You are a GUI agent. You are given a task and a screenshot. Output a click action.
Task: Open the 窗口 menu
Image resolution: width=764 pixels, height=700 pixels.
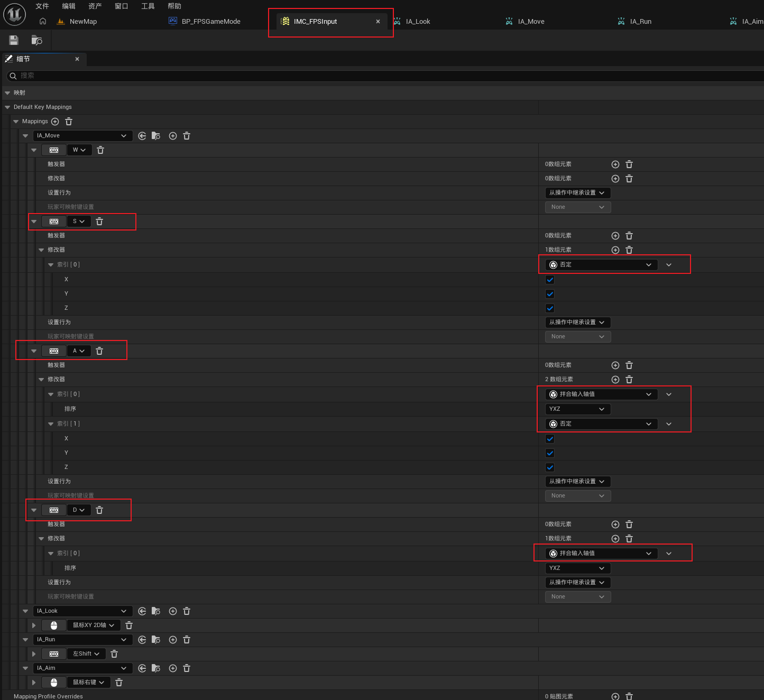coord(122,6)
